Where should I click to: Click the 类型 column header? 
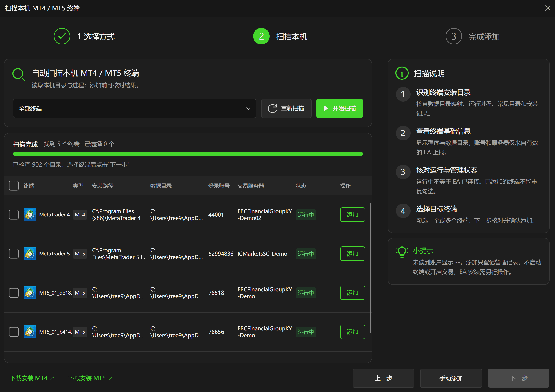pyautogui.click(x=78, y=186)
